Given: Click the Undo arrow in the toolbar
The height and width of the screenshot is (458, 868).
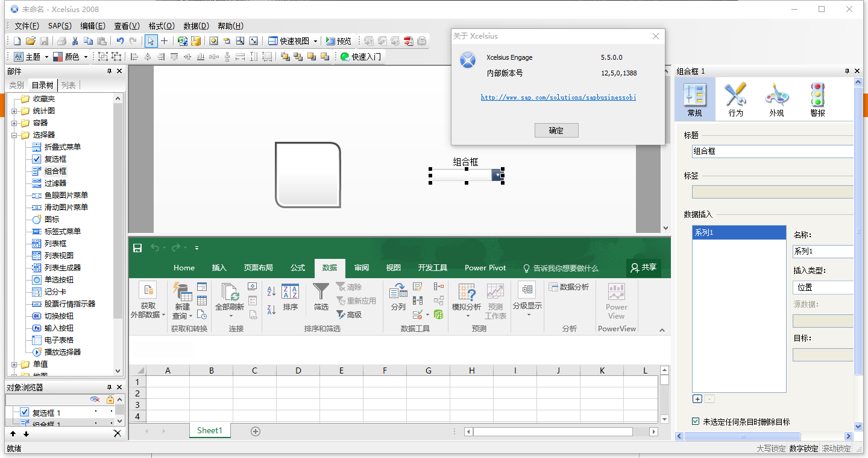Looking at the screenshot, I should [120, 41].
